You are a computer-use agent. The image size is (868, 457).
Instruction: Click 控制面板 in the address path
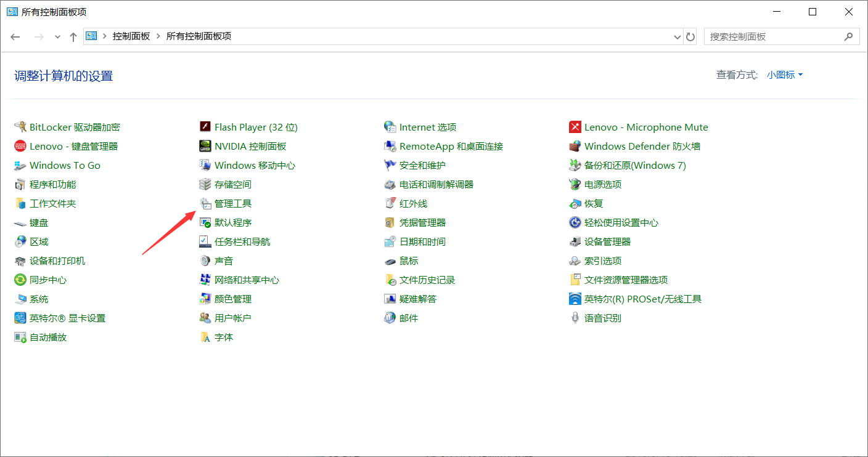tap(131, 36)
